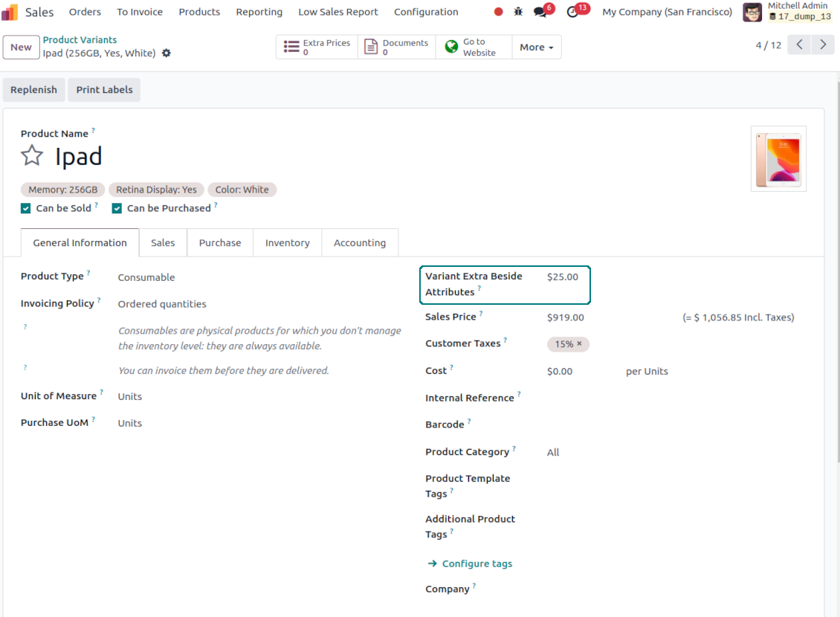This screenshot has width=840, height=617.
Task: Open the Reporting menu
Action: (259, 12)
